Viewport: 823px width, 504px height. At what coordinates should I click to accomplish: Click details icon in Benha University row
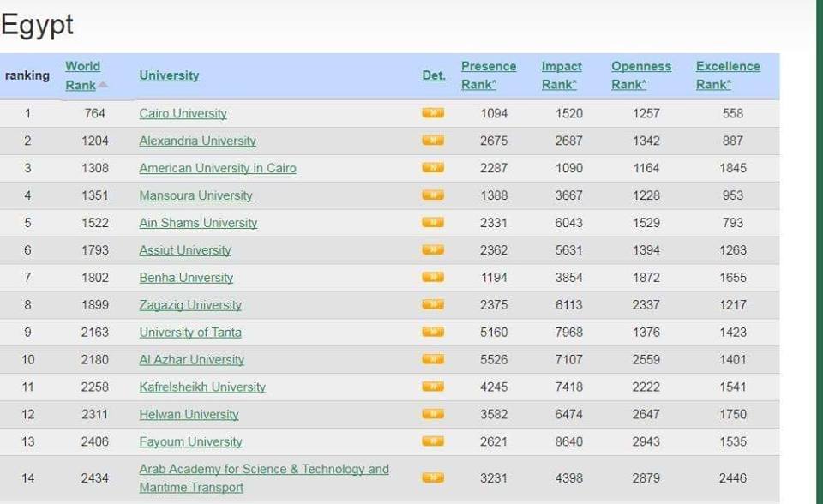point(433,278)
